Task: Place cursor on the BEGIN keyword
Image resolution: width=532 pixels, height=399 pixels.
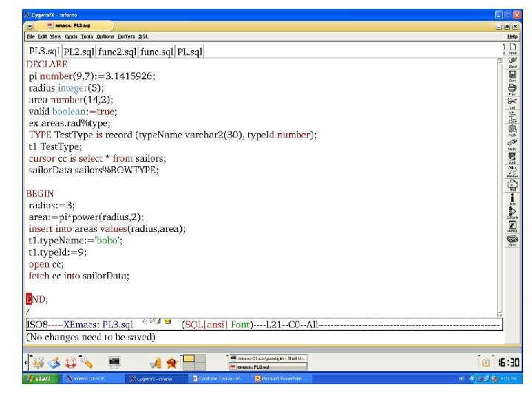Action: pyautogui.click(x=40, y=194)
